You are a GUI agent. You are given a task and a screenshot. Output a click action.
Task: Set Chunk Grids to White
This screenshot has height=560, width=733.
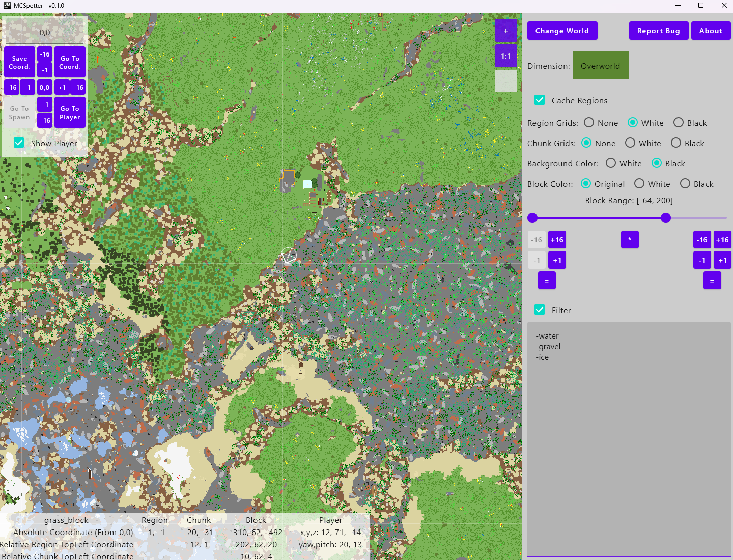(630, 143)
